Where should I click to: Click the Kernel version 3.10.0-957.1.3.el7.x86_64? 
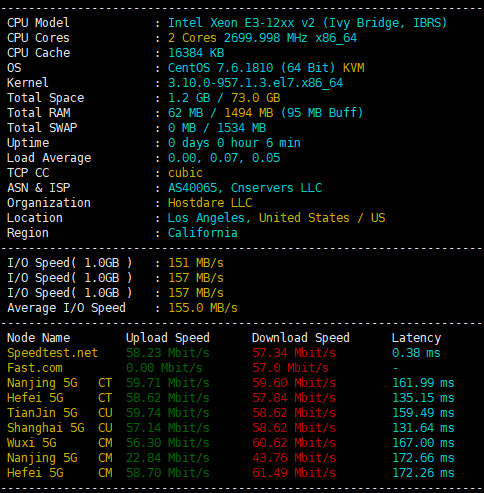pyautogui.click(x=255, y=83)
